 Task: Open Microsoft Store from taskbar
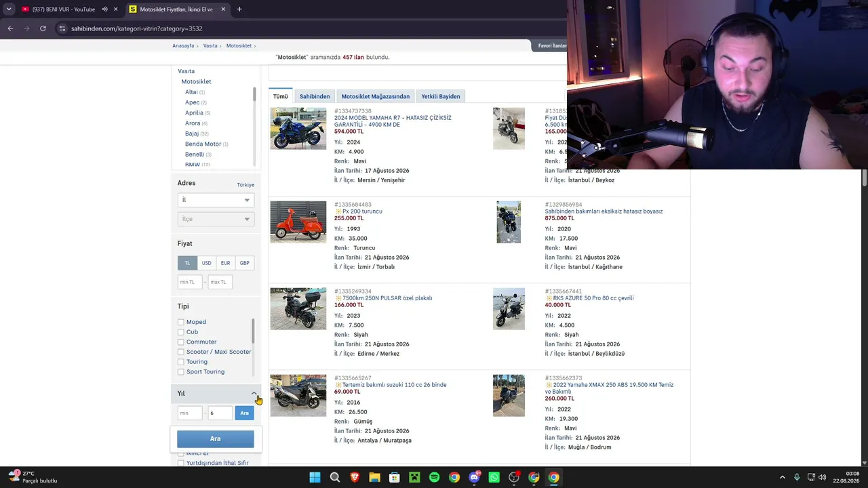[394, 477]
